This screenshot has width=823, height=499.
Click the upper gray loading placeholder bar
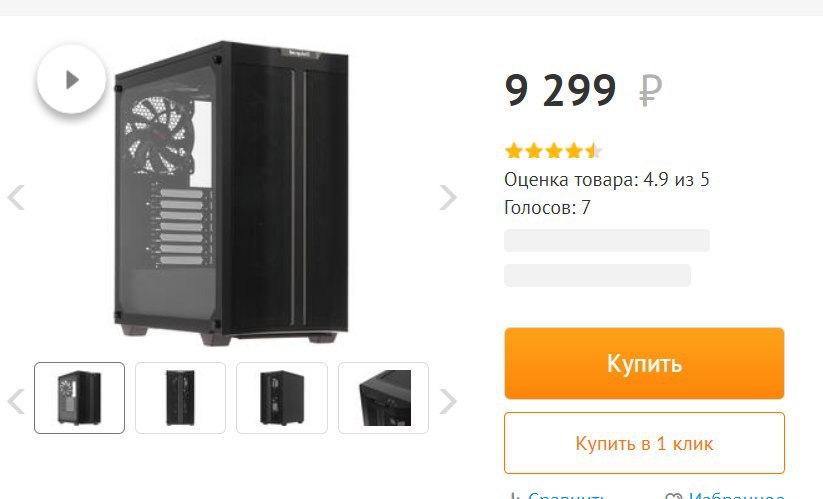(x=607, y=240)
